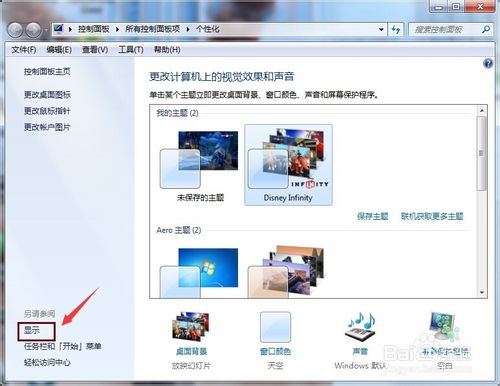Open the 编辑(E) menu

(x=59, y=50)
